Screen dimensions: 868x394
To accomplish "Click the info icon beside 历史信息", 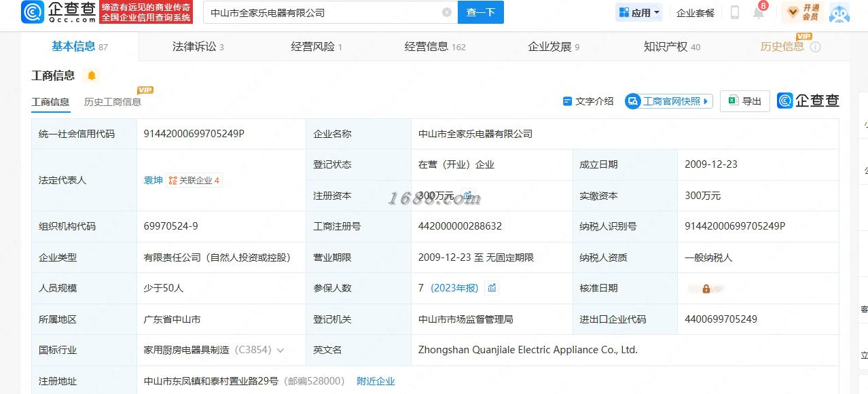I will pos(816,47).
